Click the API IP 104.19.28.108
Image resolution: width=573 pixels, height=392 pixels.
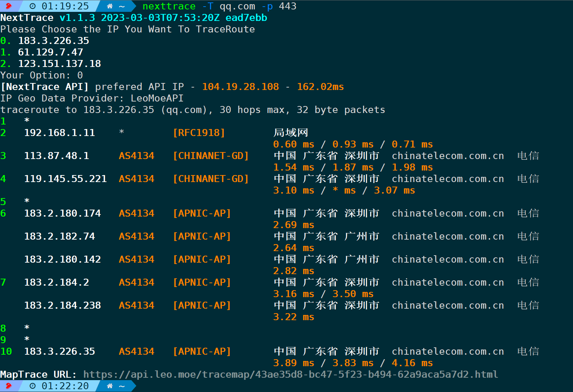point(240,87)
